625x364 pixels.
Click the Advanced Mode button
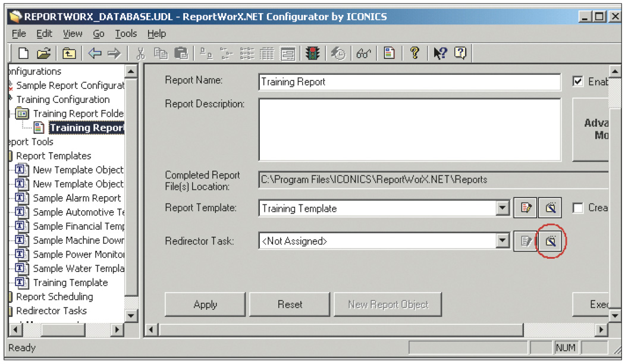pyautogui.click(x=591, y=130)
